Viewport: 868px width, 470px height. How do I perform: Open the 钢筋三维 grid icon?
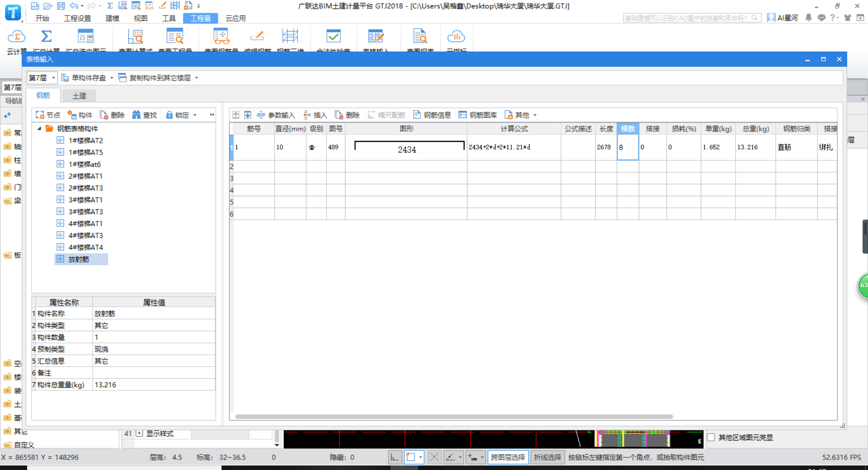[x=290, y=37]
